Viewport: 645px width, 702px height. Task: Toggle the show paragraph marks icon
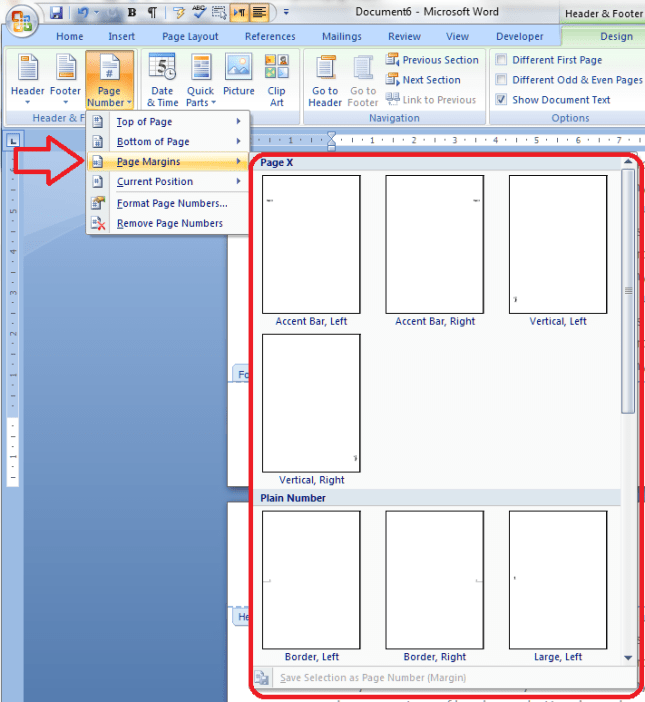coord(152,13)
